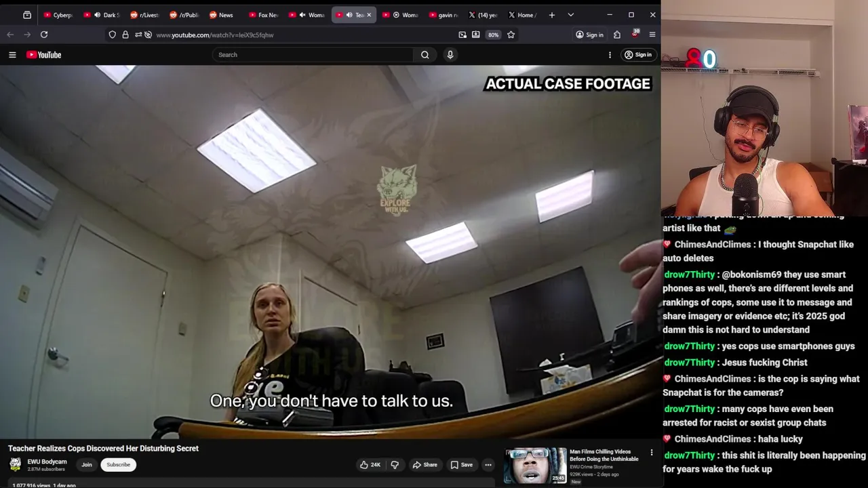Save the video to a playlist

tap(462, 465)
